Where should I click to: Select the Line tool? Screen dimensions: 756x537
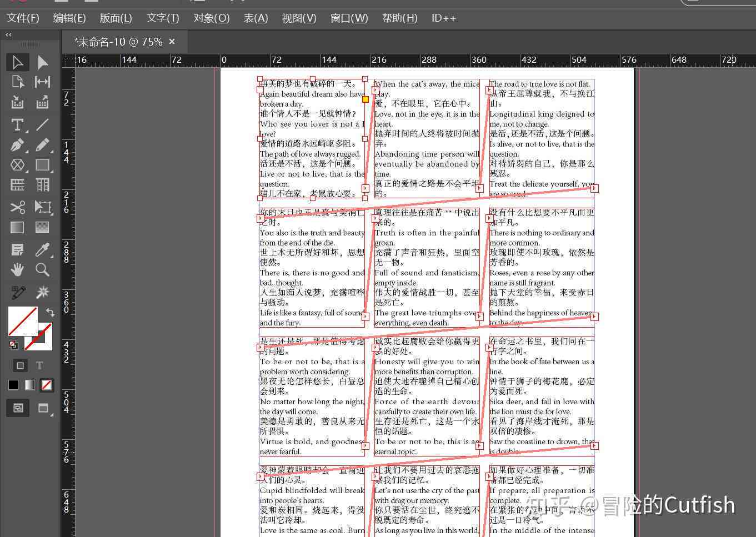[x=43, y=124]
